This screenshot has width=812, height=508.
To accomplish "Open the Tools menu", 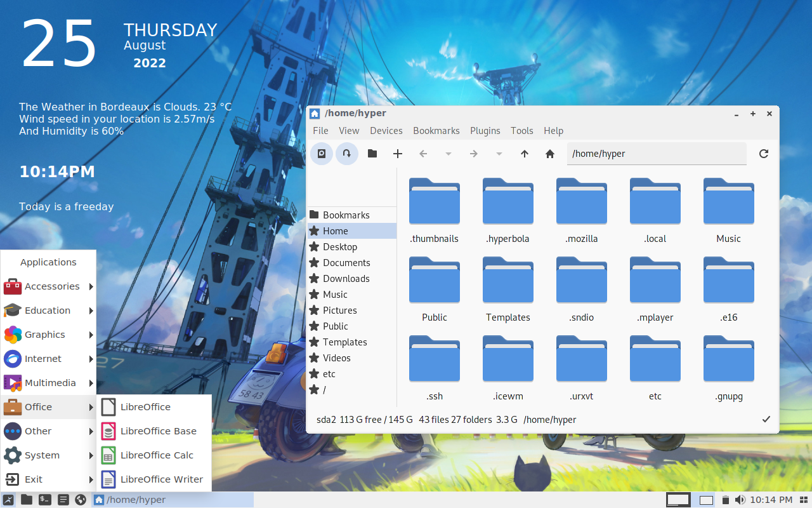I will 522,131.
